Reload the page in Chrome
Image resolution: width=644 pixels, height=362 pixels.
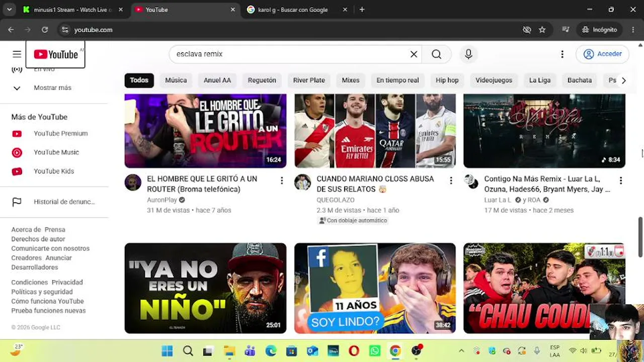(45, 30)
